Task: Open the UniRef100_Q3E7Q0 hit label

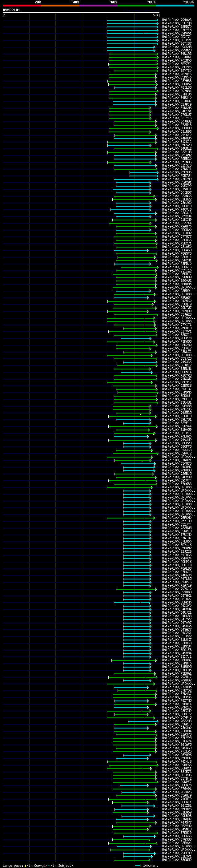Action: 177,23
